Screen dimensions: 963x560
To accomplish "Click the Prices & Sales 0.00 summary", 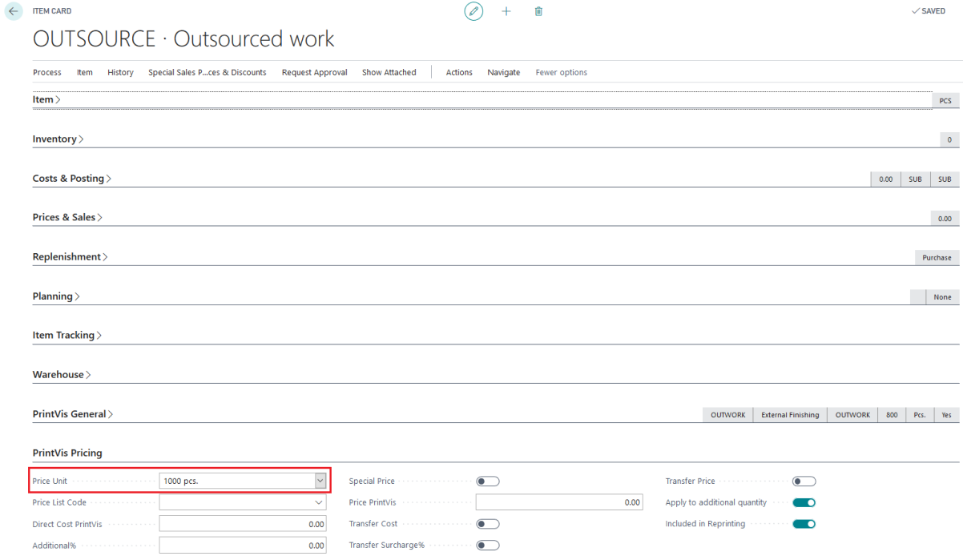I will [x=945, y=219].
